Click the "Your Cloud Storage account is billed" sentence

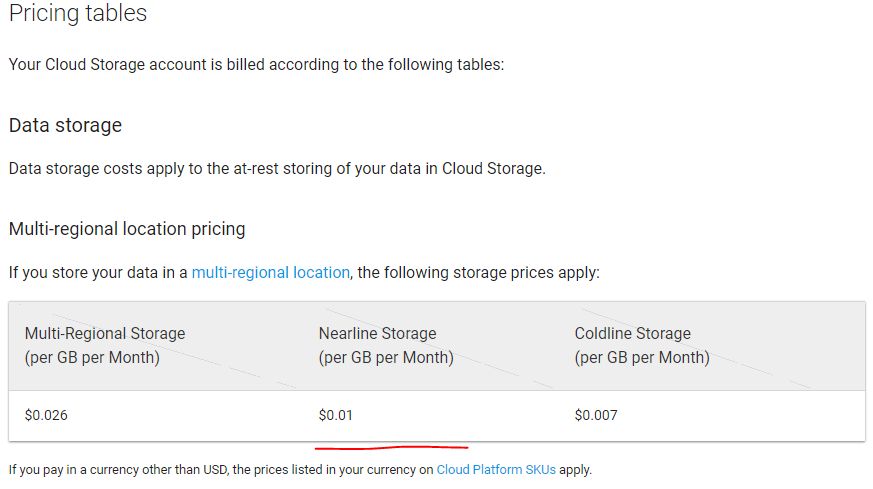[256, 64]
